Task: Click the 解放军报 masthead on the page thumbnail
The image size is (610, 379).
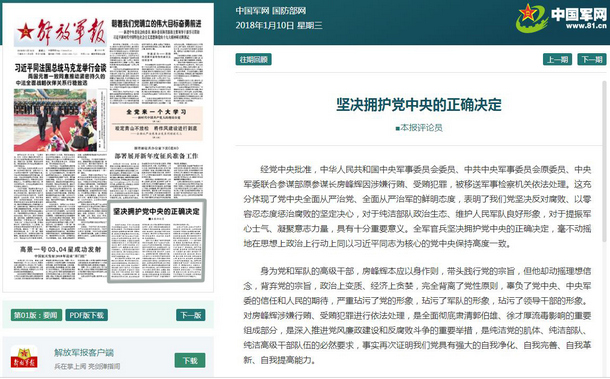Action: click(x=61, y=32)
